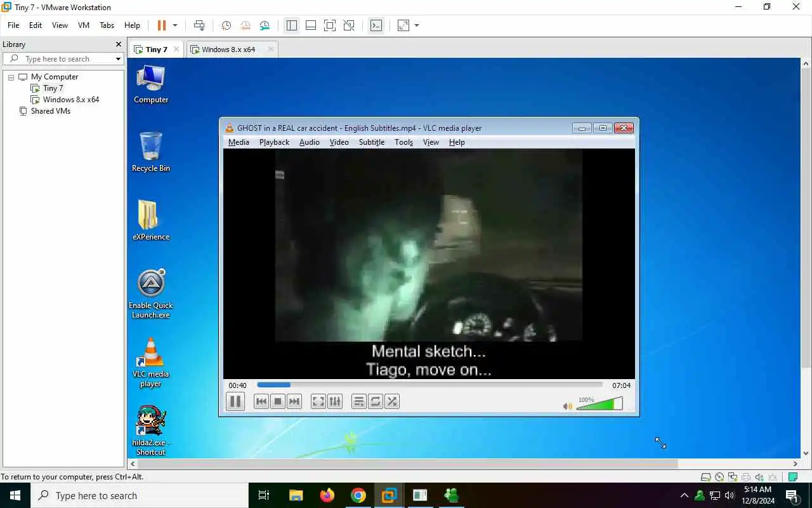Skip to previous media in VLC
Viewport: 812px width, 508px height.
[261, 401]
